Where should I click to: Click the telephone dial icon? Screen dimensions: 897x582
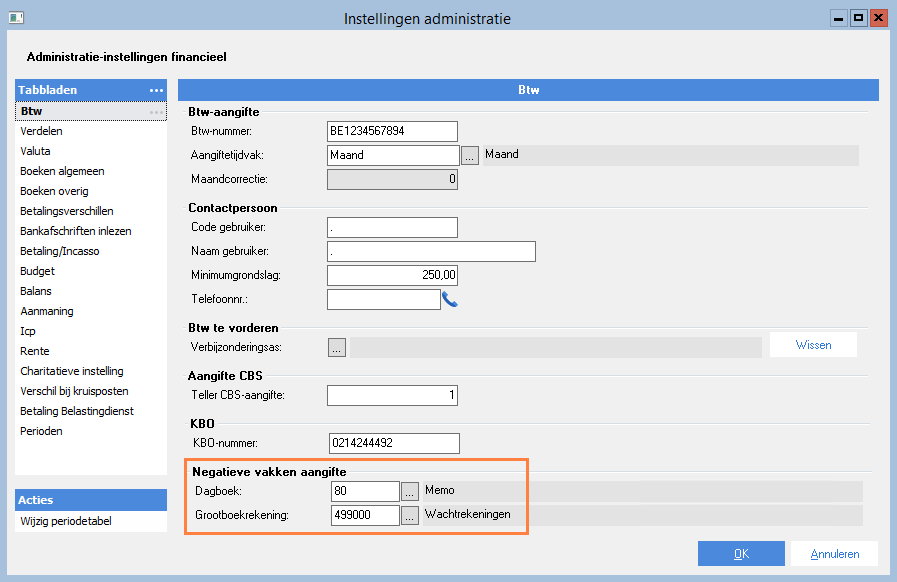coord(450,299)
